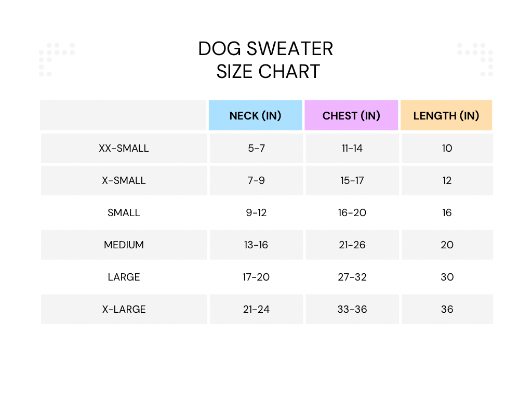Click the X-LARGE row label
Screen dimensions: 532x399
click(x=124, y=309)
